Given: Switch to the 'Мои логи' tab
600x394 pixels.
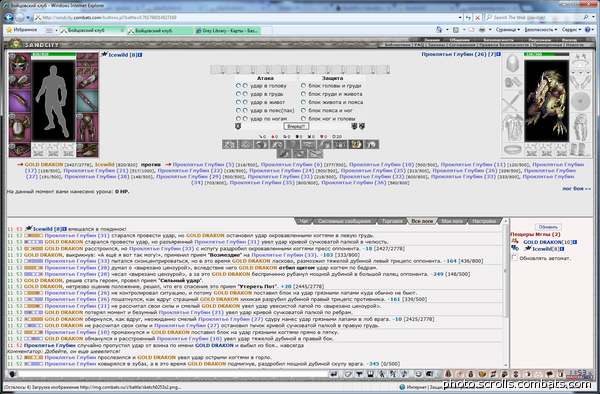Looking at the screenshot, I should click(x=452, y=221).
